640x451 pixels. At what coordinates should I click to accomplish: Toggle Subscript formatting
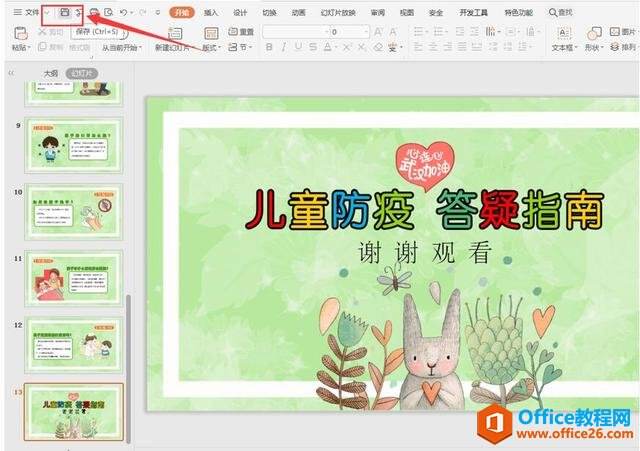tap(362, 47)
